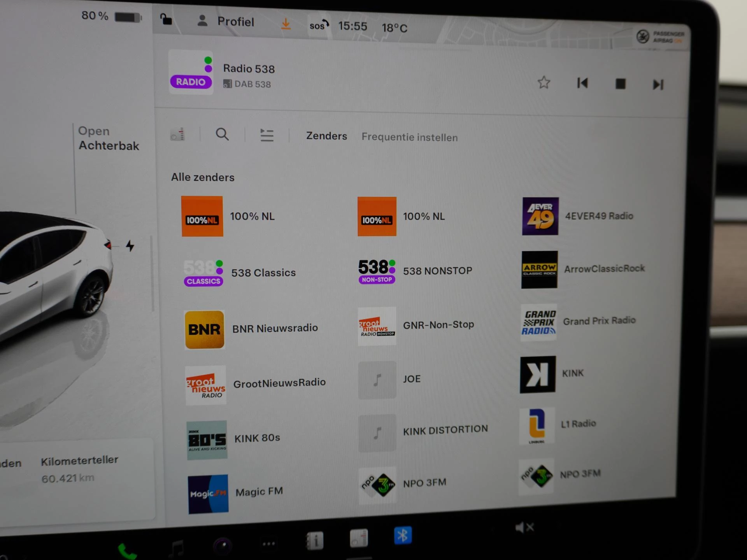This screenshot has width=747, height=560.
Task: Play Grand Prix Radio logo
Action: click(539, 322)
